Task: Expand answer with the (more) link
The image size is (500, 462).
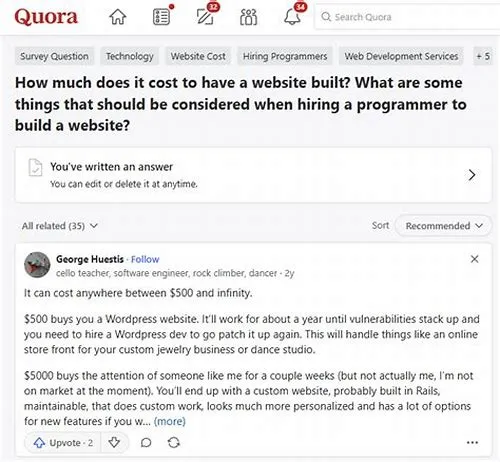Action: tap(170, 421)
